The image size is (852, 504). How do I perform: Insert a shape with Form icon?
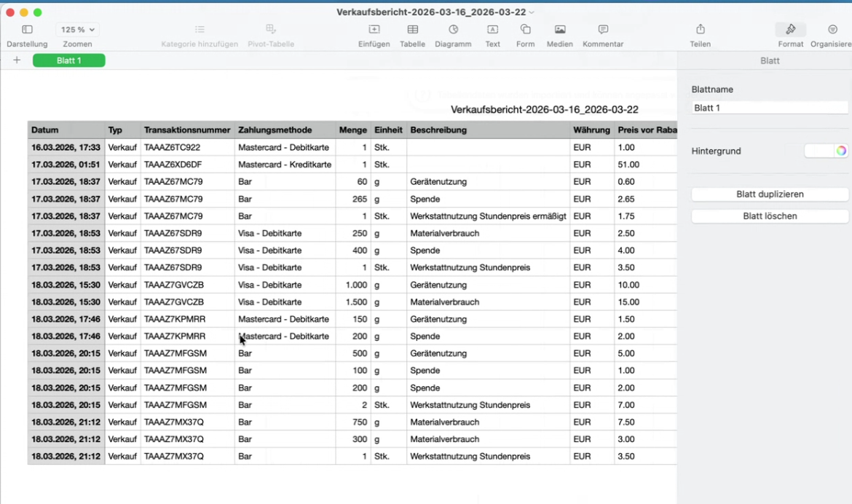coord(525,29)
